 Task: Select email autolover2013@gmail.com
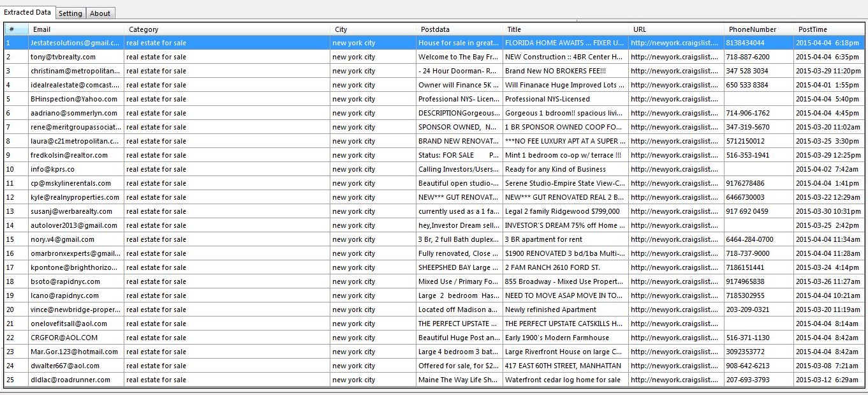coord(74,225)
